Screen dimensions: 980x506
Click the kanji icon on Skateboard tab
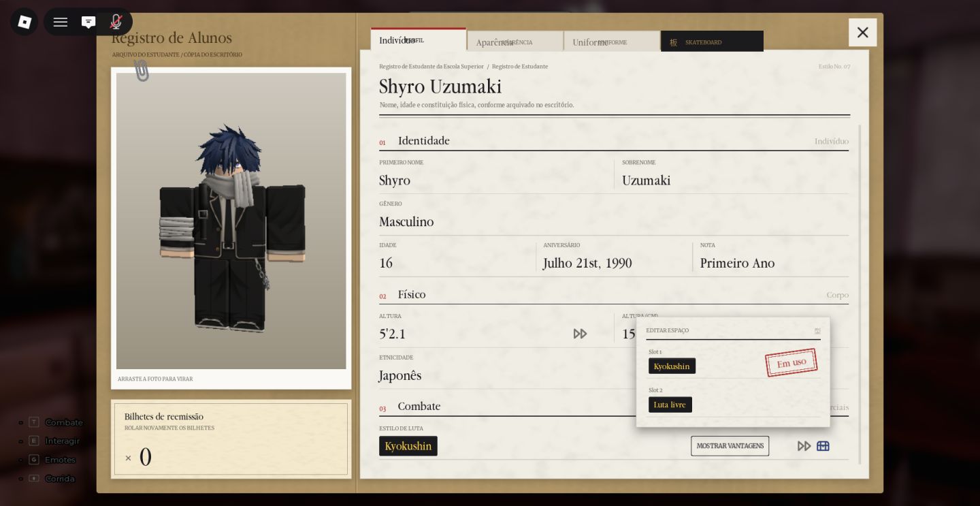[x=673, y=42]
